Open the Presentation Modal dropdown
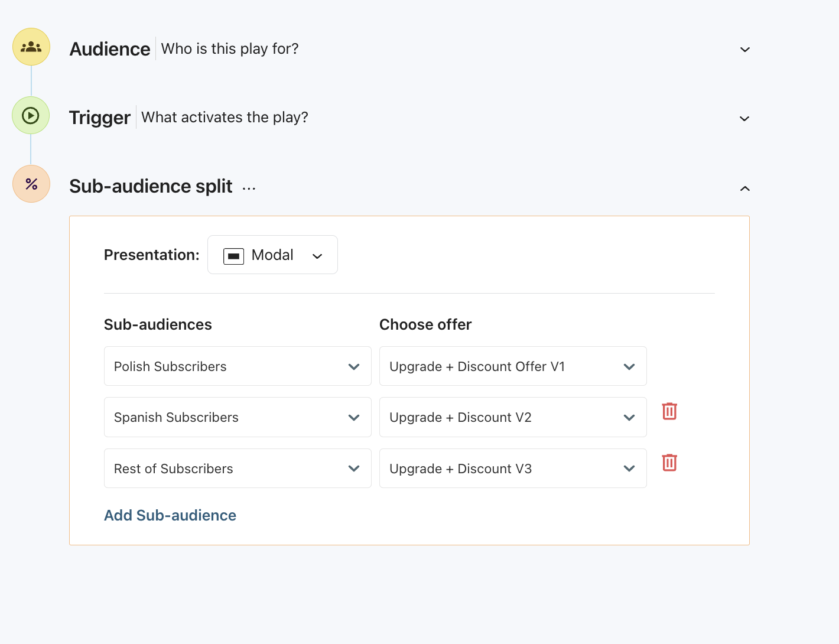The height and width of the screenshot is (644, 839). click(x=272, y=255)
